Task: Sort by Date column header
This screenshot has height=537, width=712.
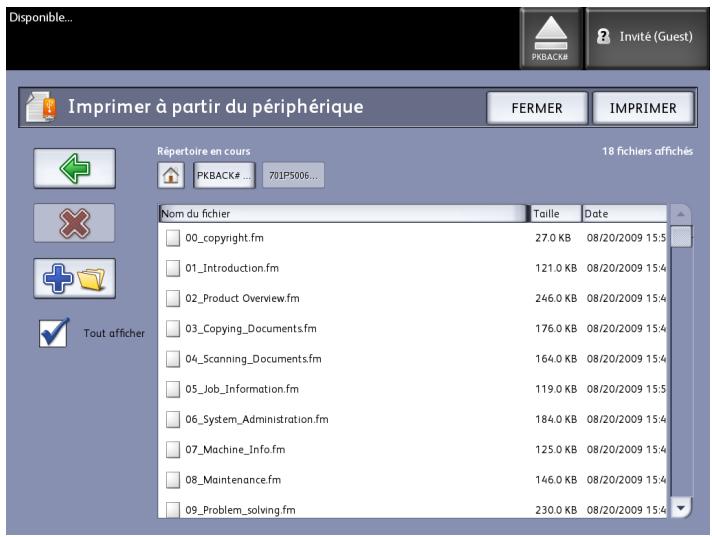Action: tap(625, 213)
